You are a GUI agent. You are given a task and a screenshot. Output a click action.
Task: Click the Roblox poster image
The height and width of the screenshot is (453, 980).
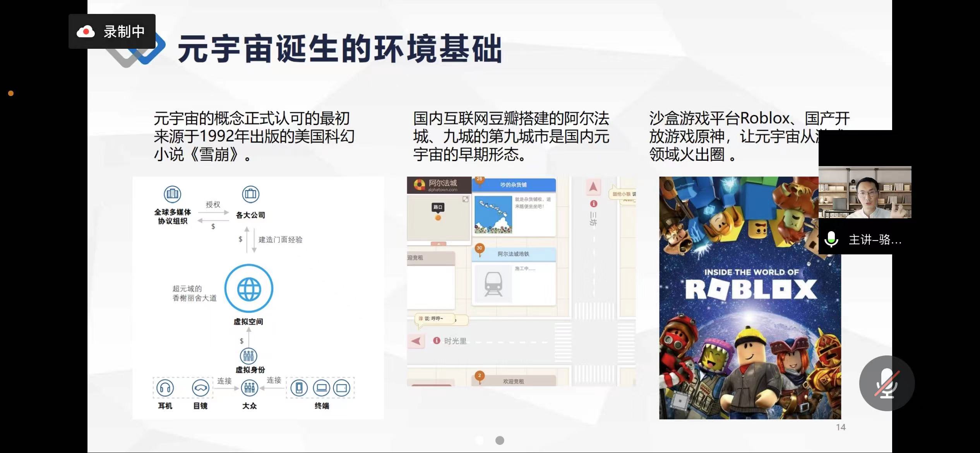[x=750, y=298]
